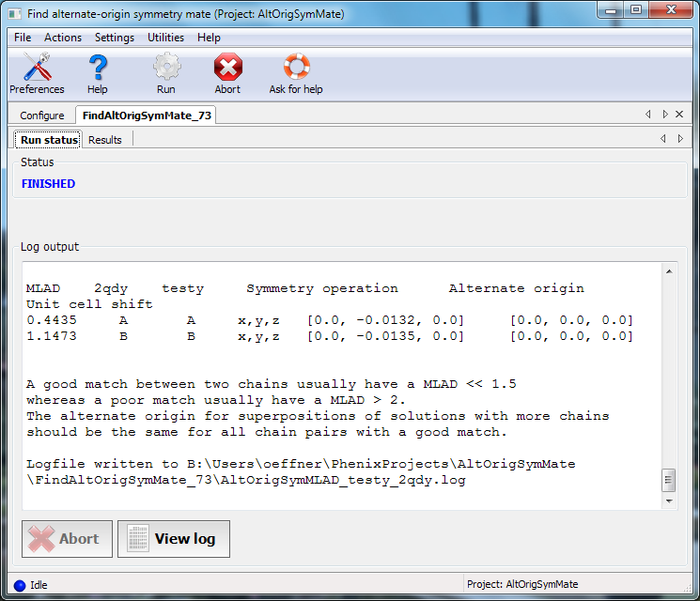
Task: Select the Run status tab
Action: (49, 140)
